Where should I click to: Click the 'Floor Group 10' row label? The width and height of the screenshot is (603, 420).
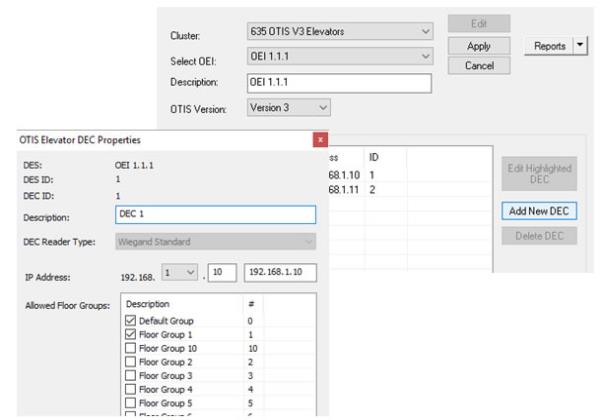168,348
